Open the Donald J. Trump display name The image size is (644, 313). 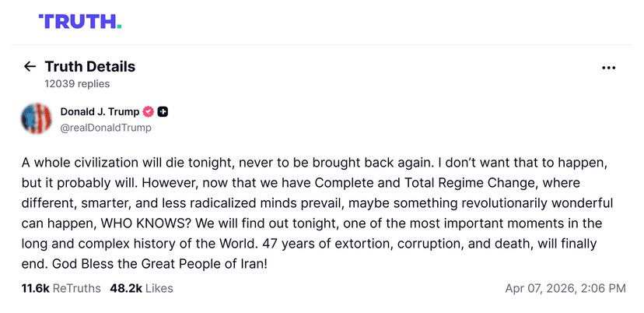point(100,112)
